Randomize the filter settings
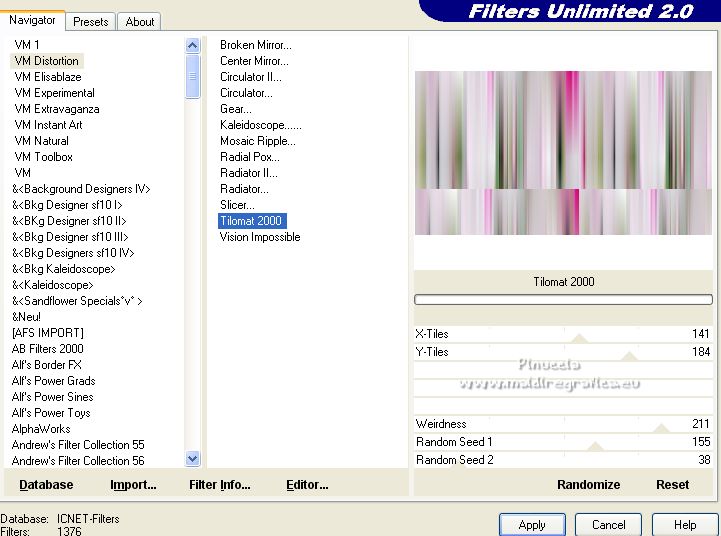The image size is (721, 536). coord(589,485)
